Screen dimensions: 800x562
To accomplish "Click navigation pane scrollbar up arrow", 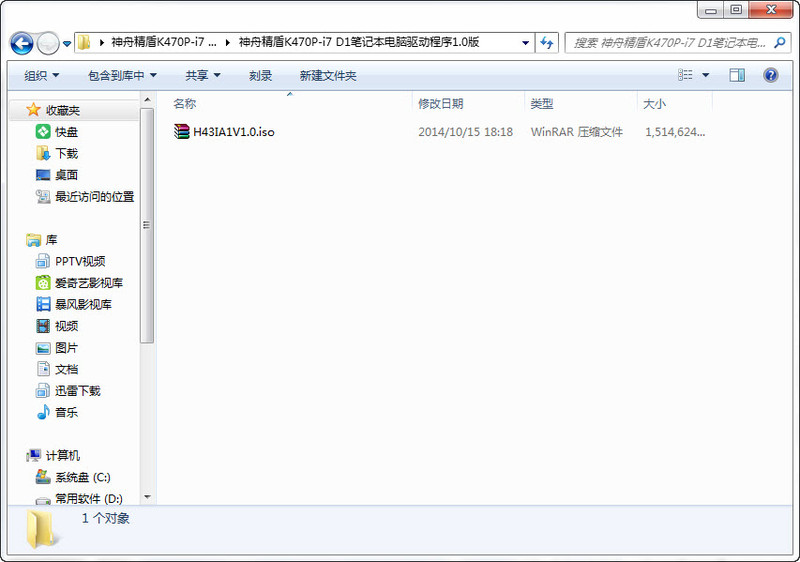I will (147, 99).
